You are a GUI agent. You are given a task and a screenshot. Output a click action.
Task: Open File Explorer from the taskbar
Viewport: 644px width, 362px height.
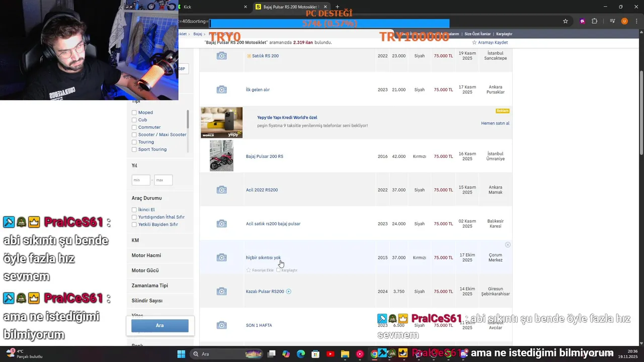pos(345,354)
